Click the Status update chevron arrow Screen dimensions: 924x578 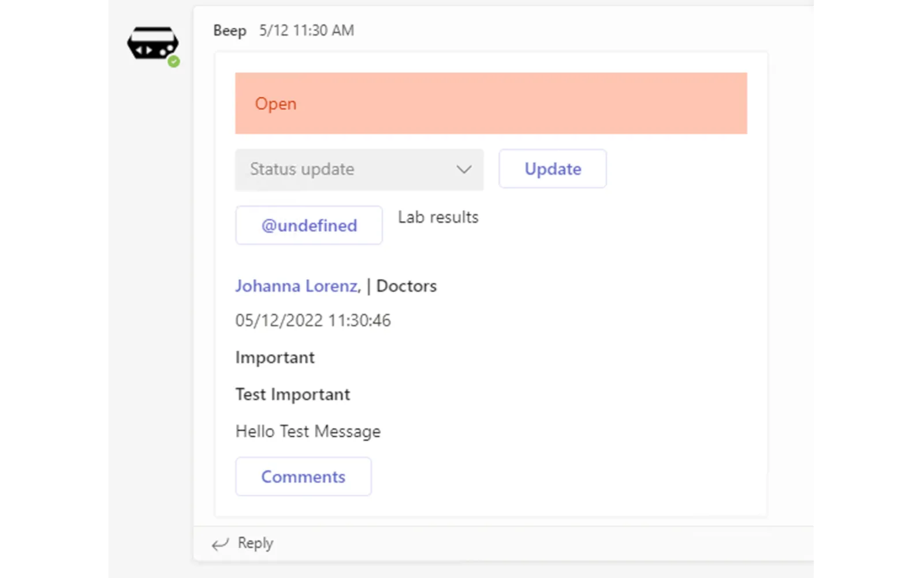[x=464, y=169]
